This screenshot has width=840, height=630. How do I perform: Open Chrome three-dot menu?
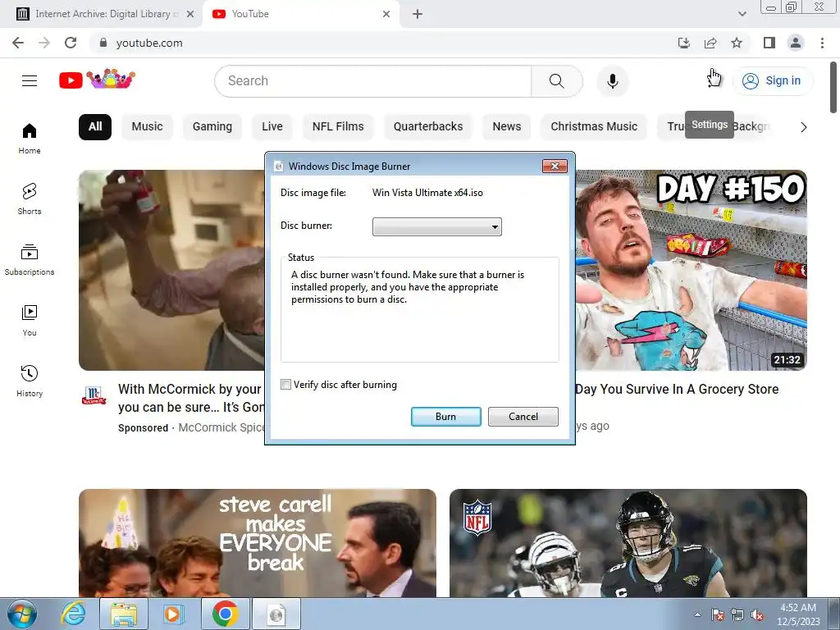[x=822, y=43]
